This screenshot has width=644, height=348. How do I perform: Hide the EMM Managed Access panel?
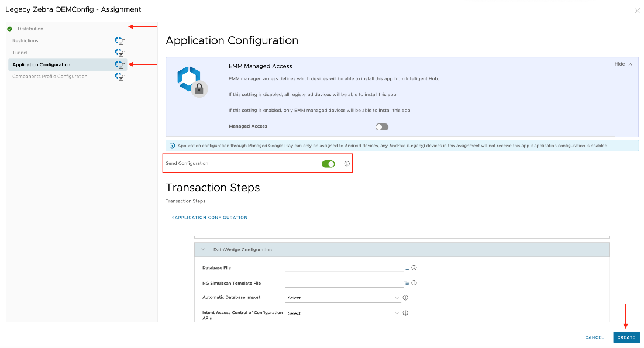click(x=623, y=64)
